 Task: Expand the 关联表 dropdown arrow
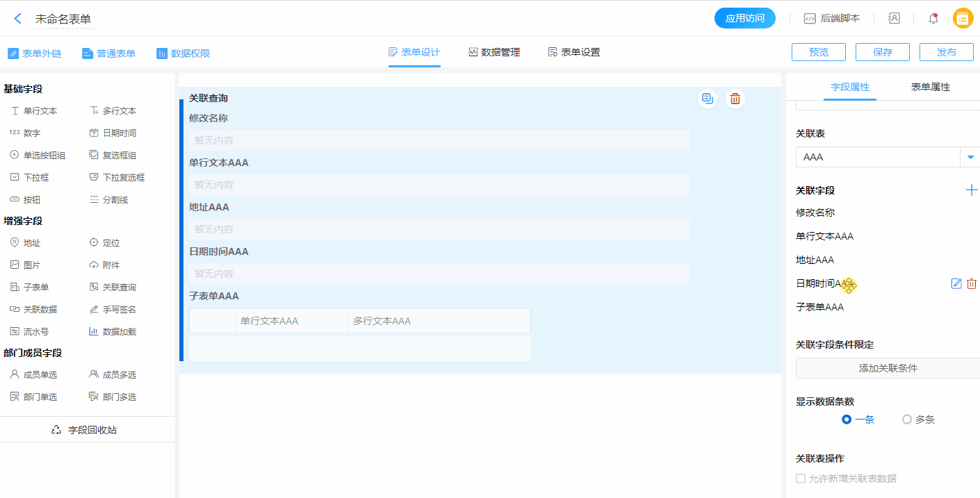coord(970,157)
